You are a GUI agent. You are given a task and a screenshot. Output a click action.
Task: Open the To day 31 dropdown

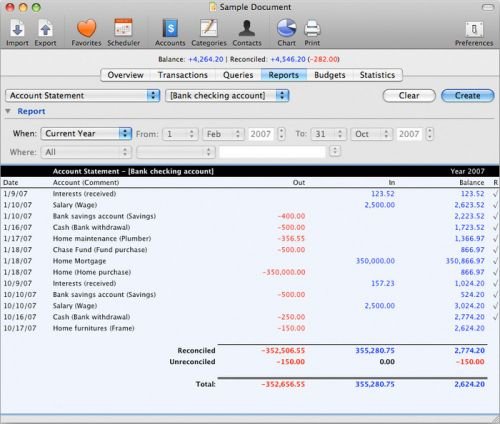pos(329,134)
